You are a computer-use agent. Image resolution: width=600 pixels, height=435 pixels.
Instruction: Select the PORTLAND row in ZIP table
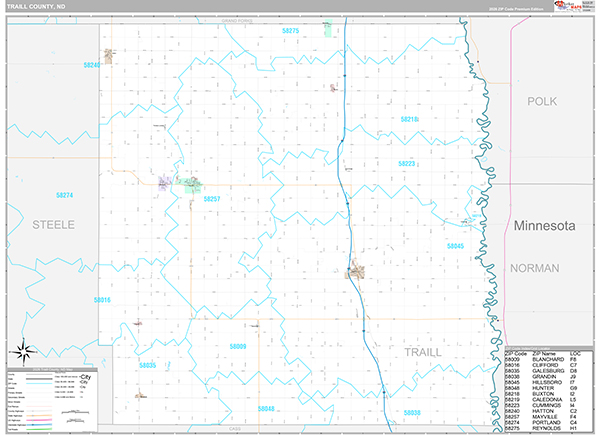pos(543,423)
